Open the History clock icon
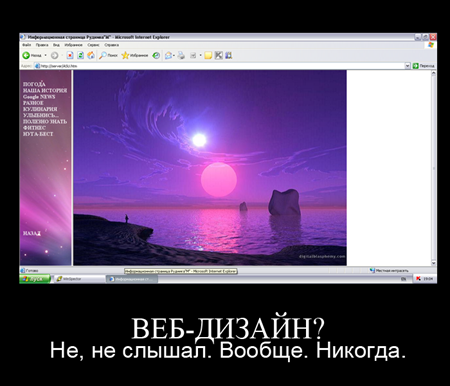450x386 pixels. coord(156,55)
